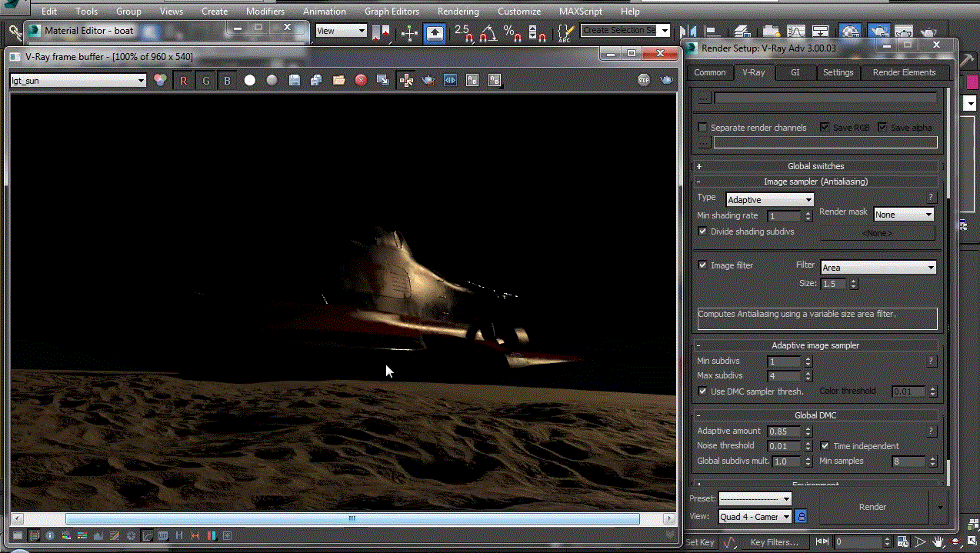
Task: Click the Key Filters button
Action: [x=775, y=542]
